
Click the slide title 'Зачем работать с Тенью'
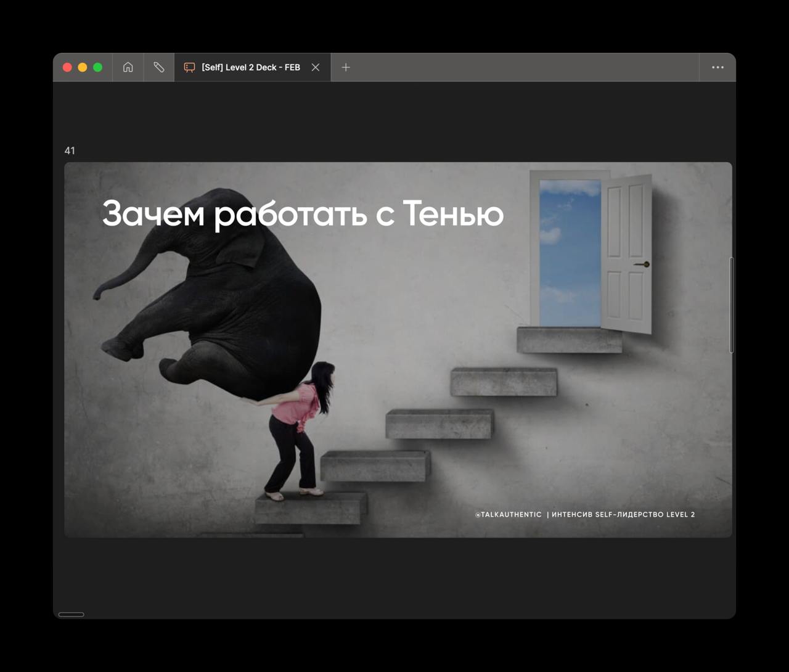tap(303, 213)
